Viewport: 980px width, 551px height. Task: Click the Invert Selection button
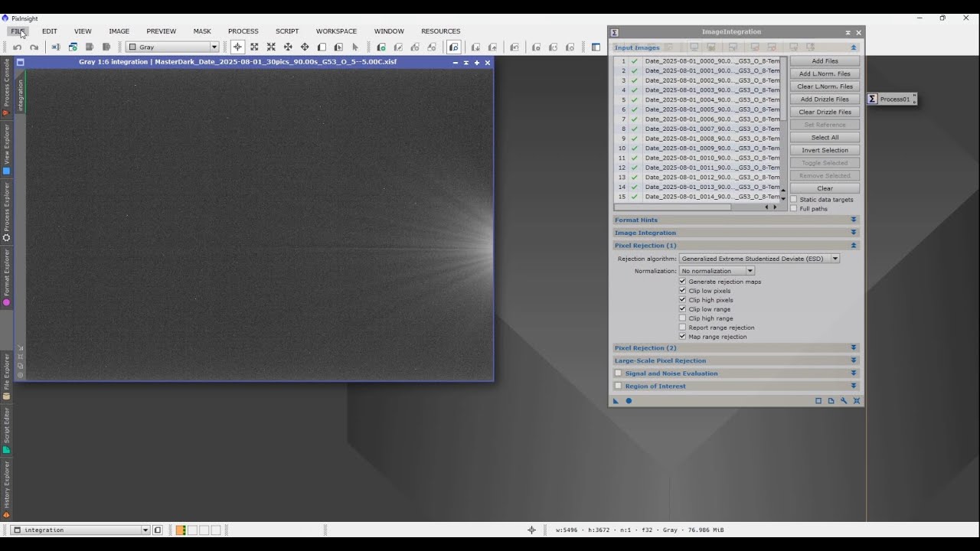pyautogui.click(x=825, y=150)
